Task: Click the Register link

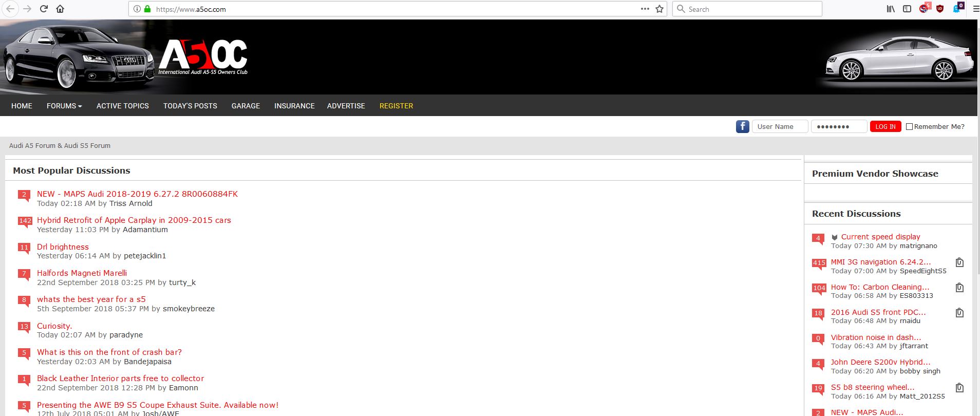Action: [x=396, y=106]
